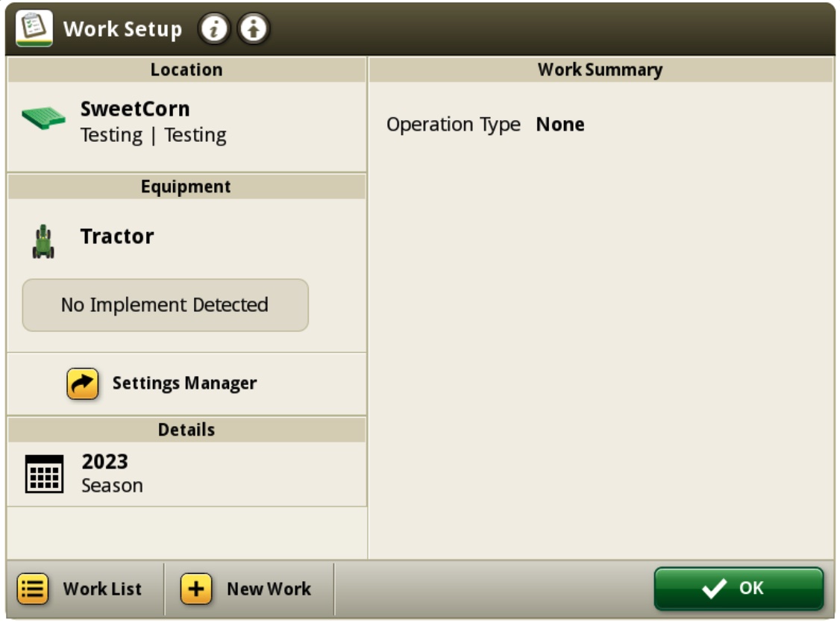Click the Testing | Testing client farm text
Screen dimensions: 840x623
point(153,135)
